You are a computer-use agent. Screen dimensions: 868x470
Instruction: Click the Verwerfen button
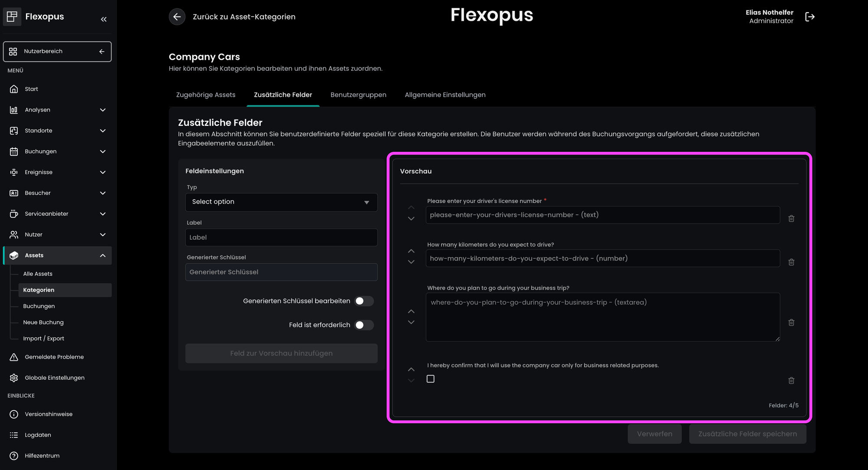(x=654, y=434)
